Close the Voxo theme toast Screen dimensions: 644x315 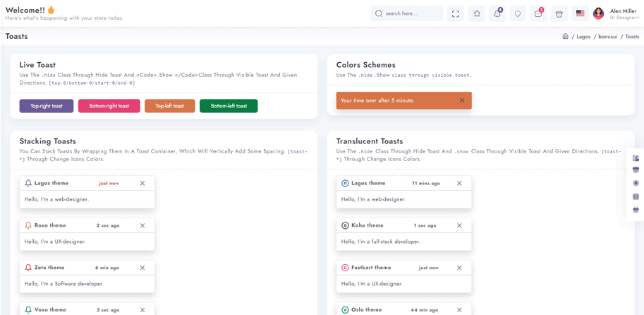(142, 310)
